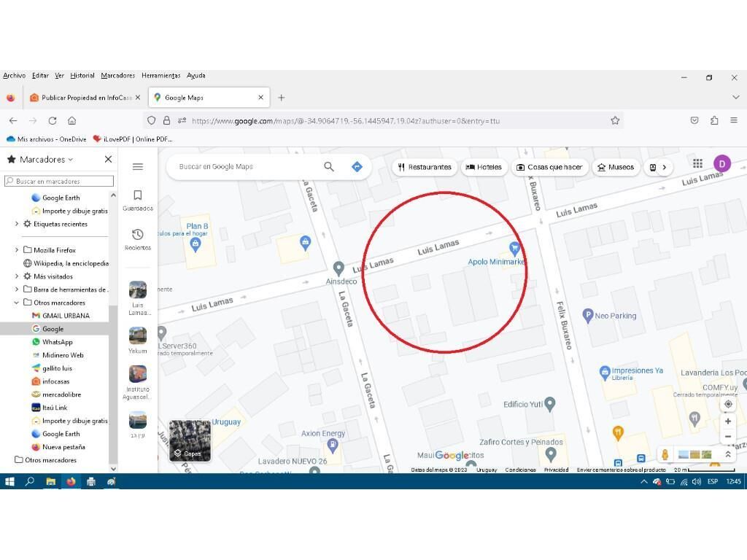Open the Herramientas menu
Screen dimensions: 747x560
(160, 75)
